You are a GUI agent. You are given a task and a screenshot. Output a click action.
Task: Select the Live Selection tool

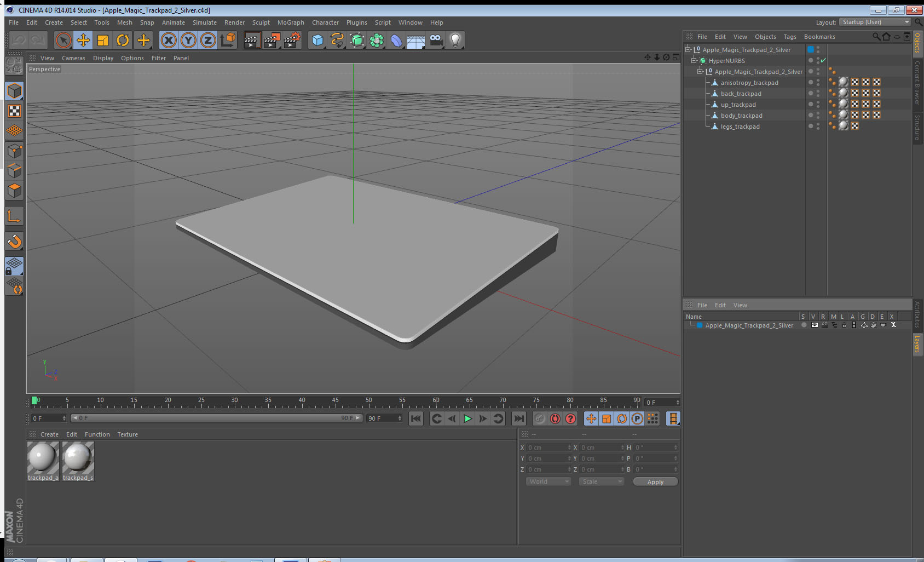(x=63, y=40)
